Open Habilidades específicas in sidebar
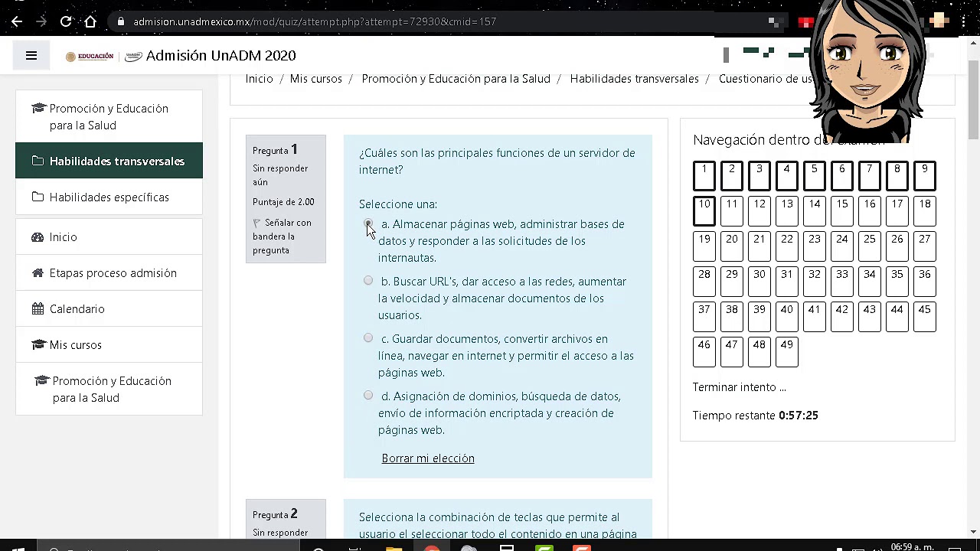 click(x=109, y=197)
